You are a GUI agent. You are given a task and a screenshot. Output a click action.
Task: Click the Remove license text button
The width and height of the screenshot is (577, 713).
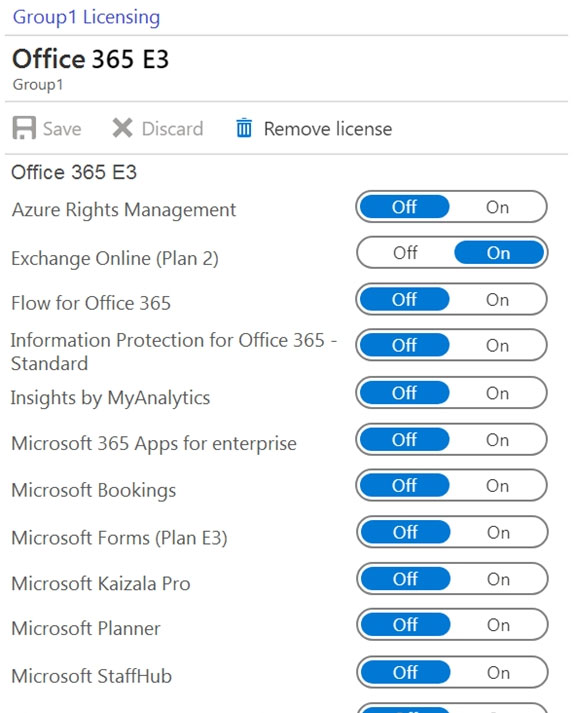328,129
